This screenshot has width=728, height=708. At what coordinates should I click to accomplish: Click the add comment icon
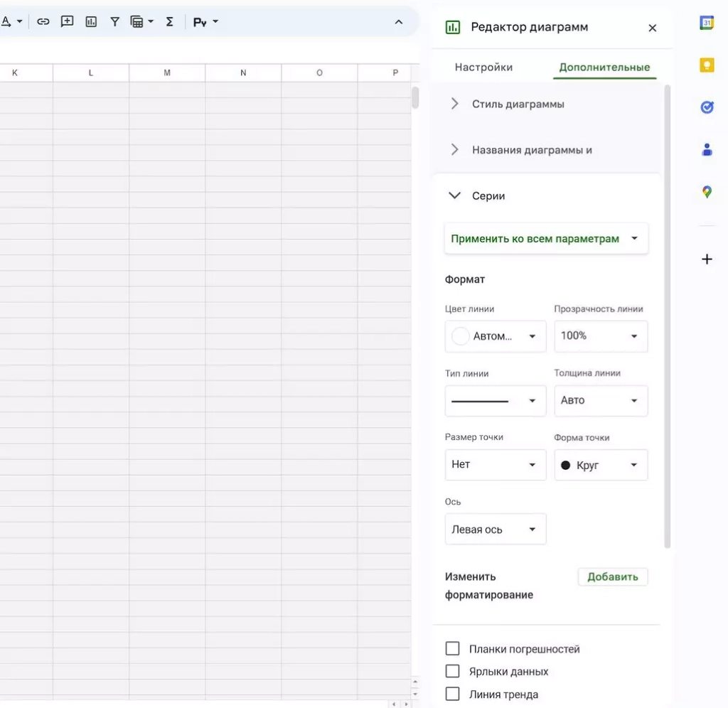67,22
